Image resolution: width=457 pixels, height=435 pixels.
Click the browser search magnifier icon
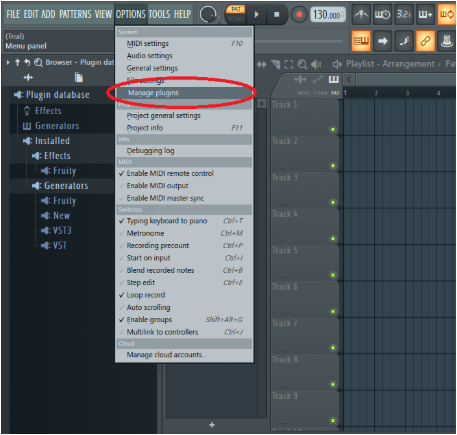pos(38,62)
